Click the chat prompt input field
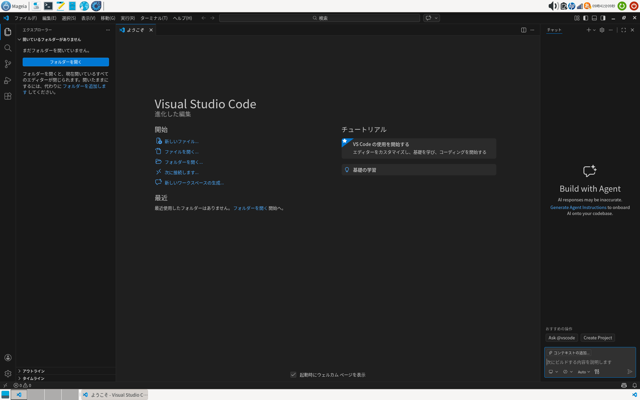640x400 pixels. [590, 362]
